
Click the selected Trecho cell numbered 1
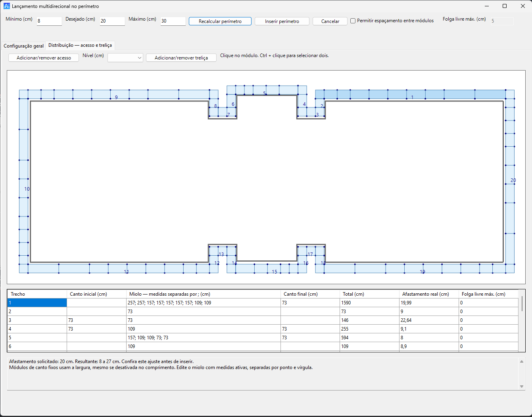pyautogui.click(x=37, y=303)
